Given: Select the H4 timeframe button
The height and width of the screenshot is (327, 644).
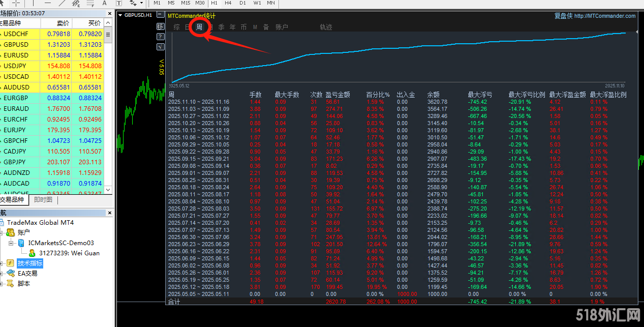Looking at the screenshot, I should pyautogui.click(x=228, y=3).
